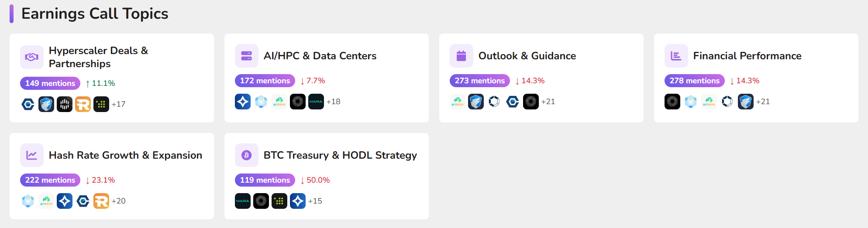Click the handshake icon for Hyperscaler Deals
Viewport: 868px width, 228px height.
[32, 57]
